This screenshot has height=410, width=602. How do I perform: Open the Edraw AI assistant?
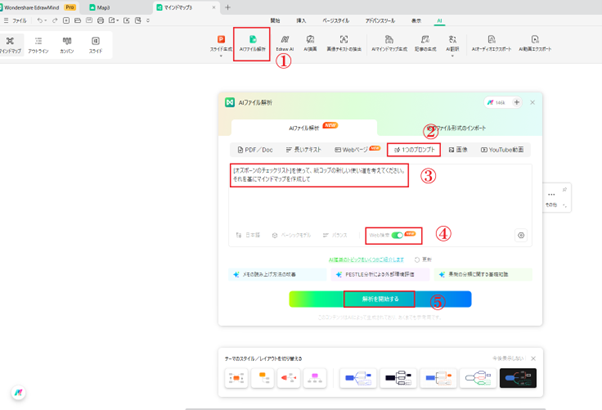285,43
